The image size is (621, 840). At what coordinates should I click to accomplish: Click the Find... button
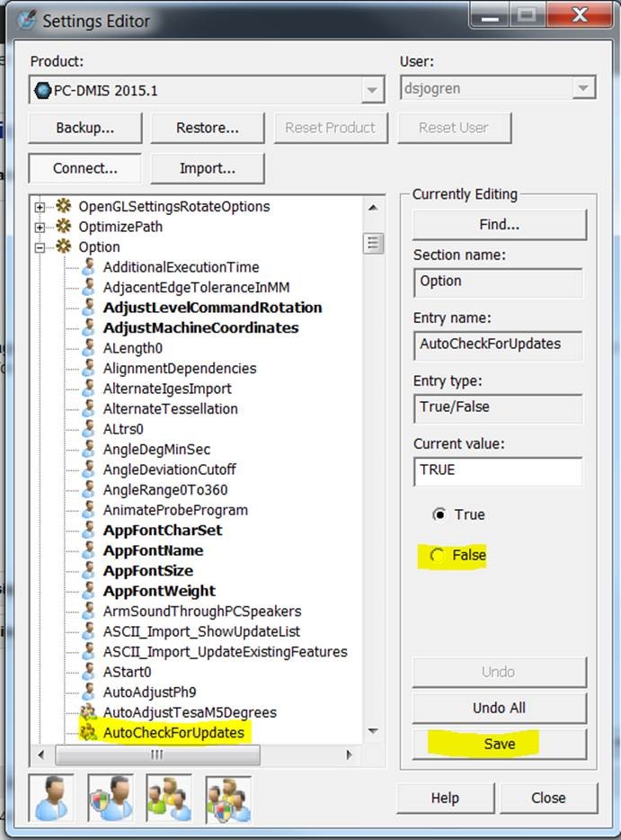tap(500, 224)
